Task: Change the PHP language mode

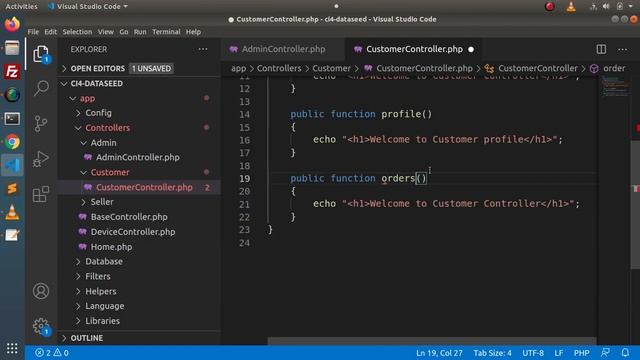Action: pyautogui.click(x=581, y=353)
